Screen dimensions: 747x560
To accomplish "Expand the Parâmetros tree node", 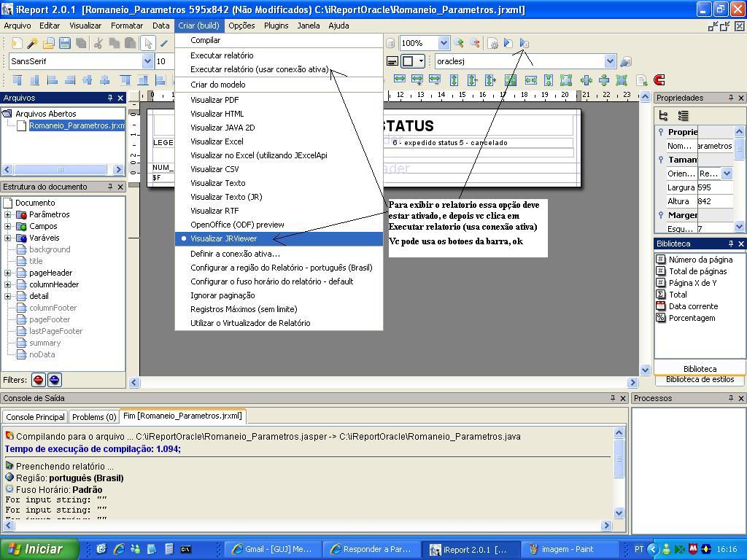I will [x=7, y=215].
